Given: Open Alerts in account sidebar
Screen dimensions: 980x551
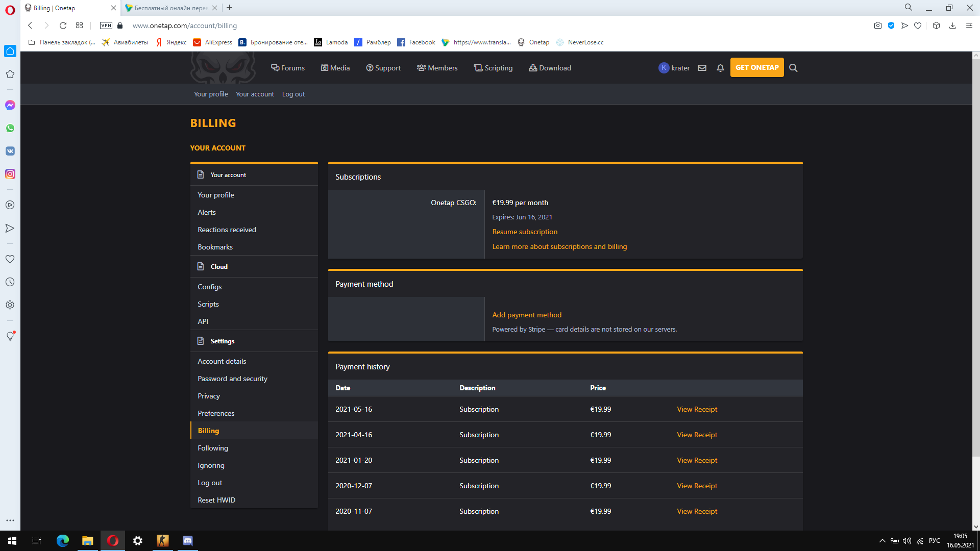Looking at the screenshot, I should click(254, 212).
